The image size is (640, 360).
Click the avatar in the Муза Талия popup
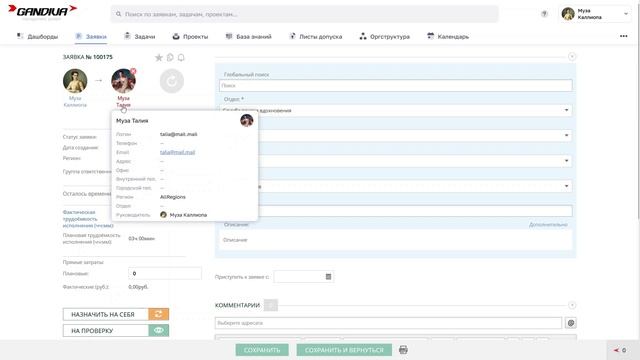(x=247, y=120)
